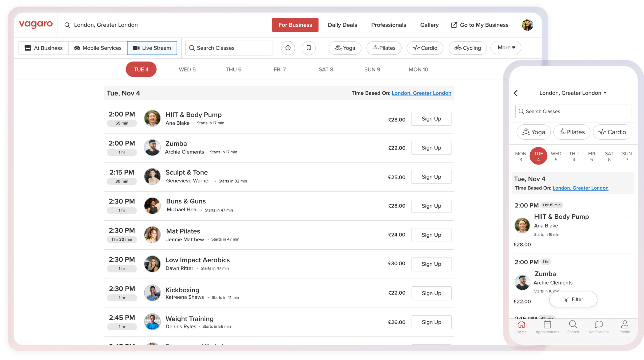Click Jennie Matthew's instructor photo
Screen dimensions: 644x360
click(152, 235)
